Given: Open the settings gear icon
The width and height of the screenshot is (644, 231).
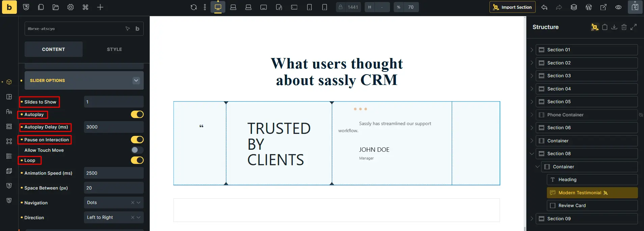Looking at the screenshot, I should click(x=71, y=7).
